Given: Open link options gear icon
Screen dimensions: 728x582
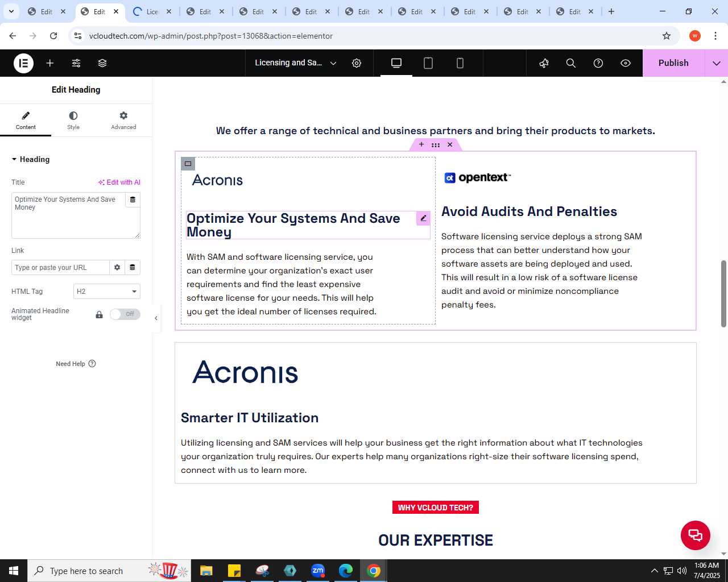Looking at the screenshot, I should point(117,267).
